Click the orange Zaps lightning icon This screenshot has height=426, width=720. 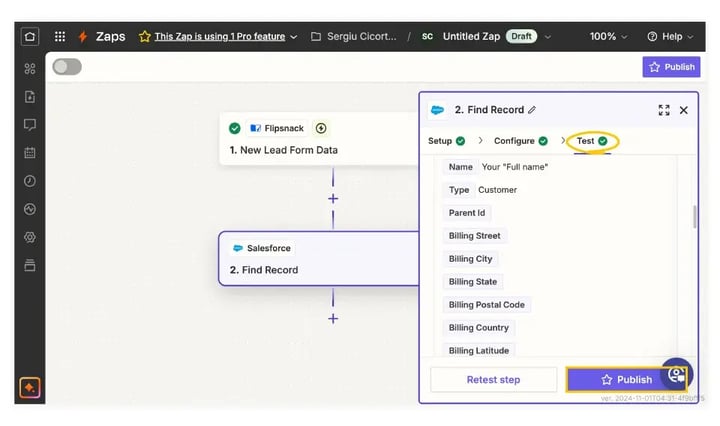(83, 36)
